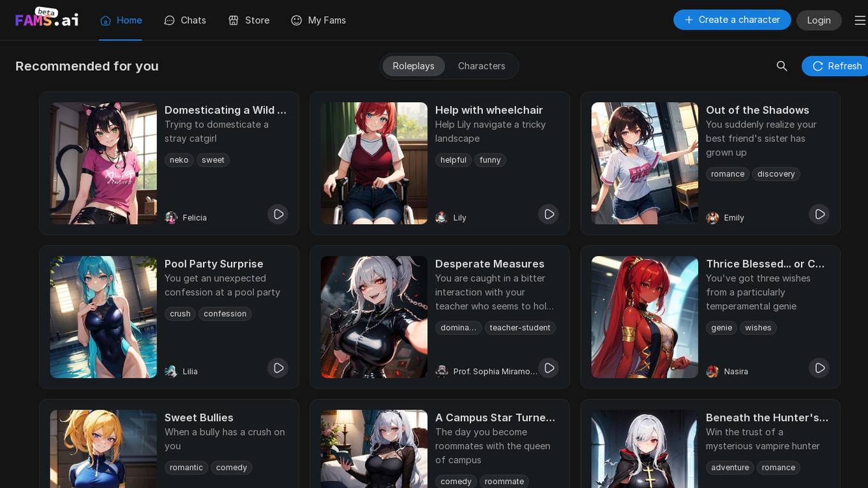Click Out of the Shadows title
The height and width of the screenshot is (488, 868).
[758, 110]
